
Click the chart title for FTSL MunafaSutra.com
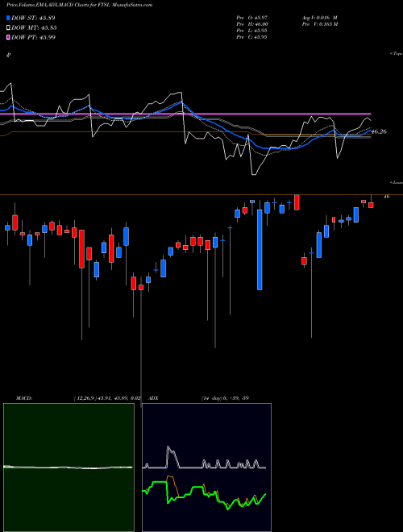pos(79,5)
